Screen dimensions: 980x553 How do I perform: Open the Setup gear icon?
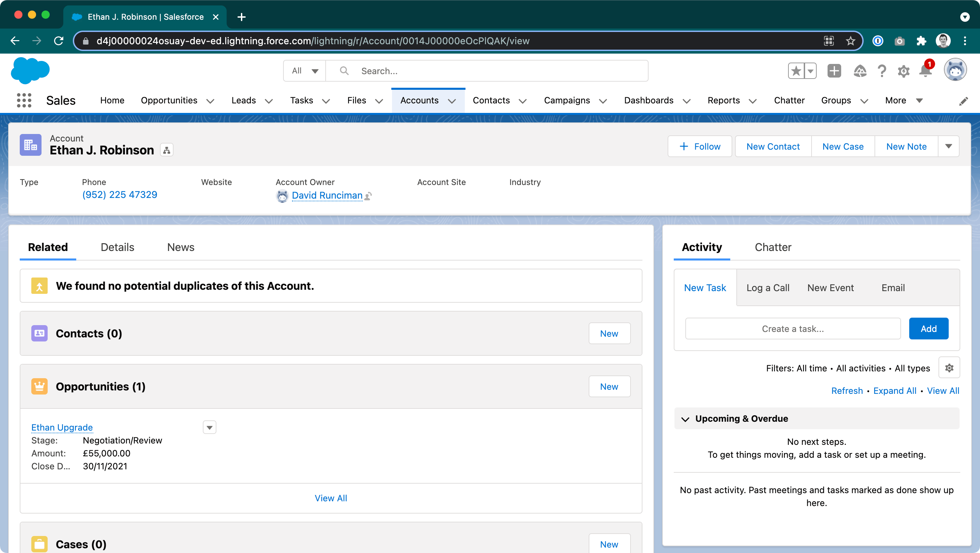903,71
